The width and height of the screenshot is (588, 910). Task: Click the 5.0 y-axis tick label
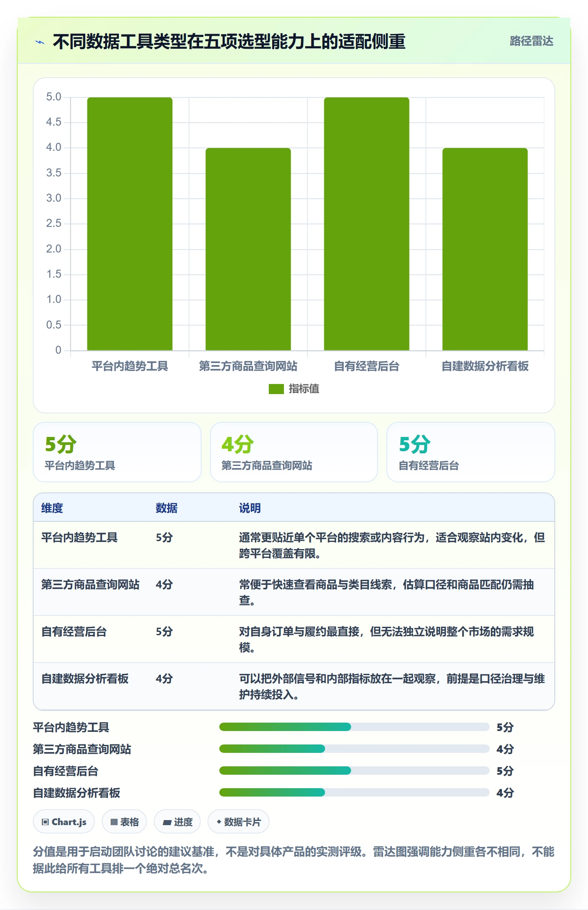pyautogui.click(x=54, y=97)
